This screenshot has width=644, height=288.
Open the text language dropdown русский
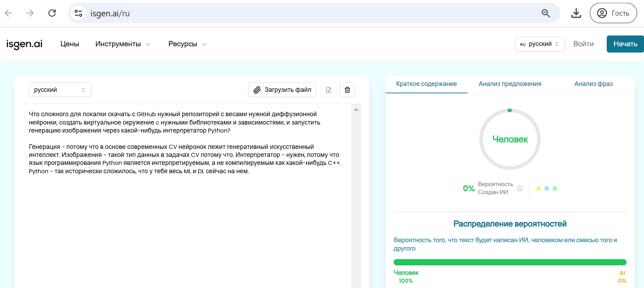pos(60,90)
